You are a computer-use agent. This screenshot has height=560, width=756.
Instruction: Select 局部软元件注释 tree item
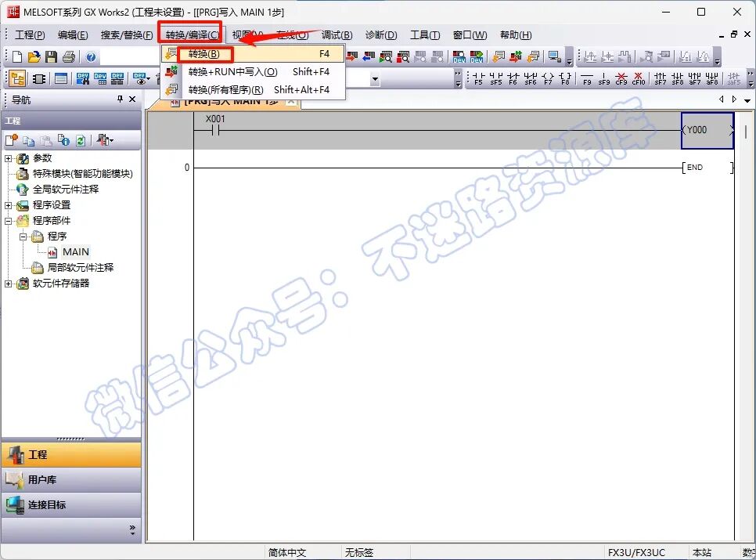pyautogui.click(x=80, y=267)
